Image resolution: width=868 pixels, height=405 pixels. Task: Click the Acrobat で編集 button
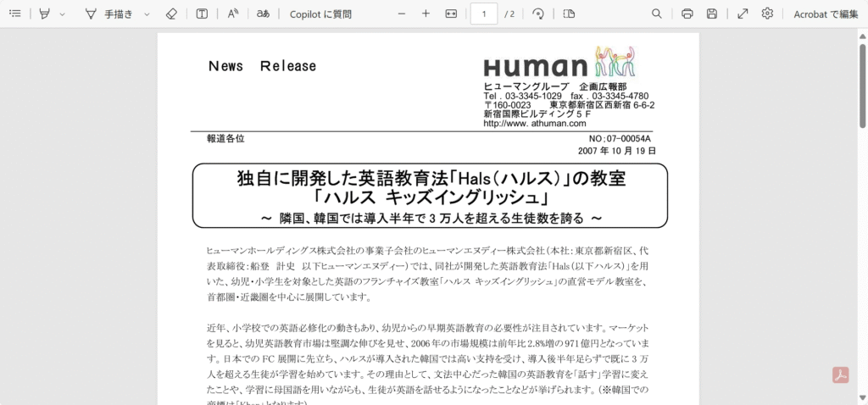click(826, 14)
